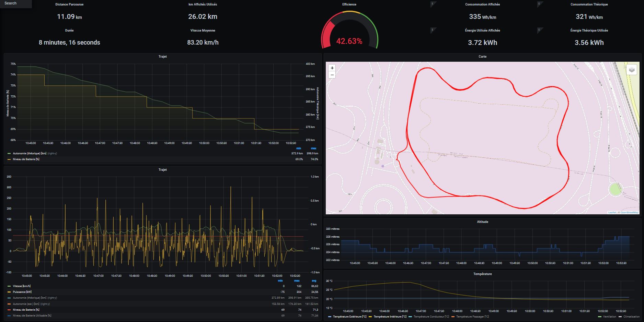Image resolution: width=644 pixels, height=322 pixels.
Task: Open the Puissance series yellow color swatch
Action: click(9, 292)
